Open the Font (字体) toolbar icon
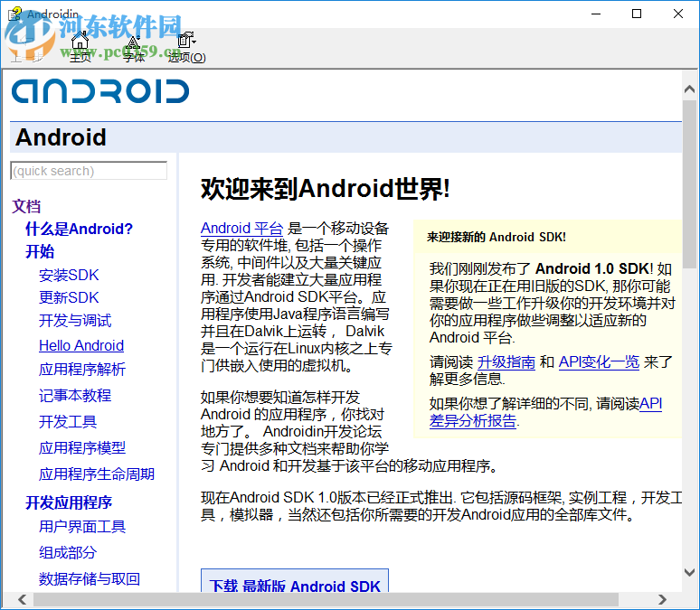700x610 pixels. tap(133, 47)
